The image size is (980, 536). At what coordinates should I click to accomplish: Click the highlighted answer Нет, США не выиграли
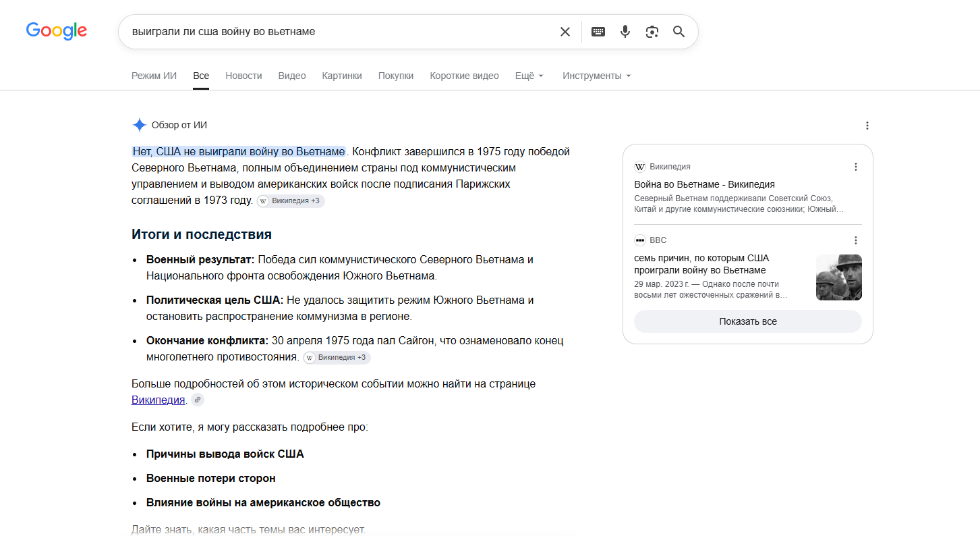239,151
